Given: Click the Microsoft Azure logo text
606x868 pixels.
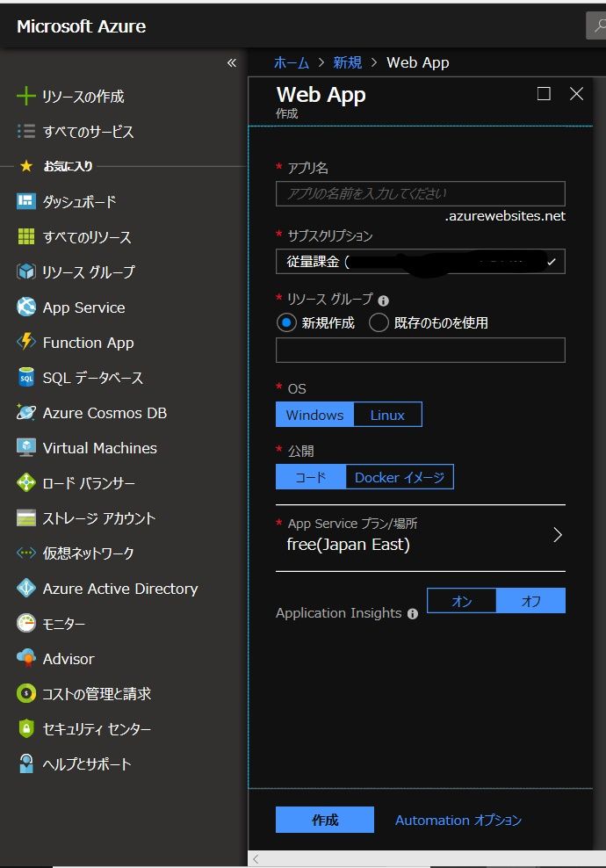Looking at the screenshot, I should click(82, 26).
